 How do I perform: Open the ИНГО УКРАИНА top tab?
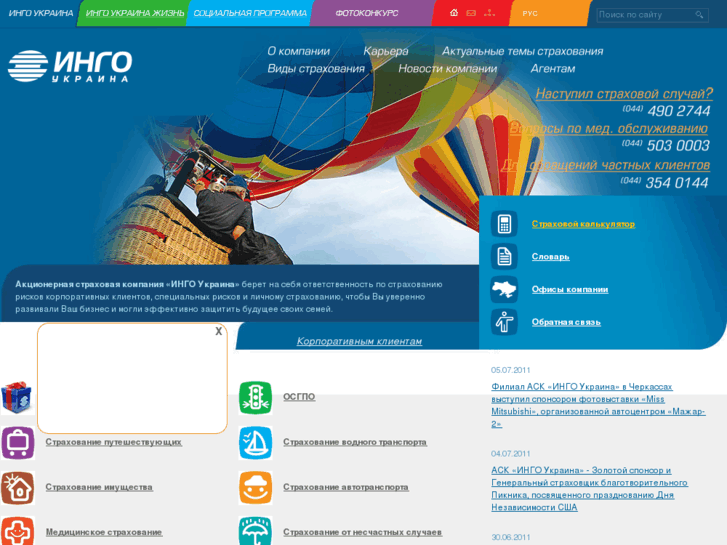(41, 13)
